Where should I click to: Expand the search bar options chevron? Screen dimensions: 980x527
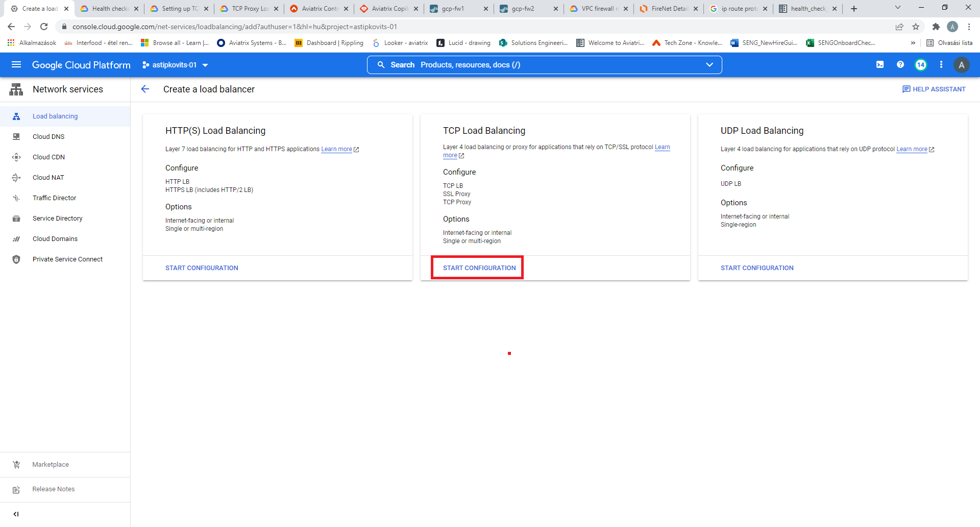(x=709, y=65)
